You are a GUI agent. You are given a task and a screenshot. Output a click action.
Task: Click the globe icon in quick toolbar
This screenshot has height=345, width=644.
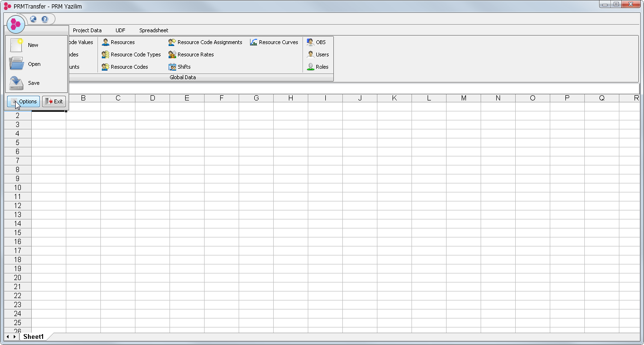[x=33, y=19]
